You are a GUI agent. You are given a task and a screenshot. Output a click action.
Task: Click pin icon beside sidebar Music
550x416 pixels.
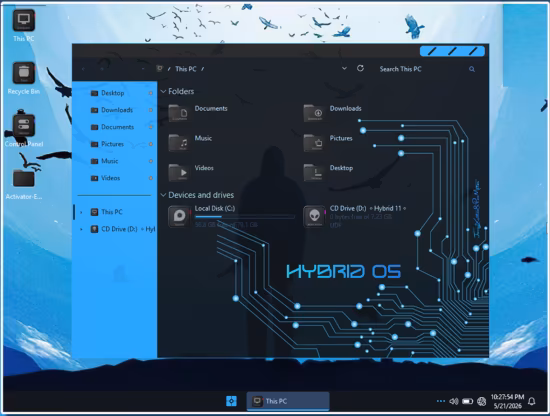coord(150,161)
